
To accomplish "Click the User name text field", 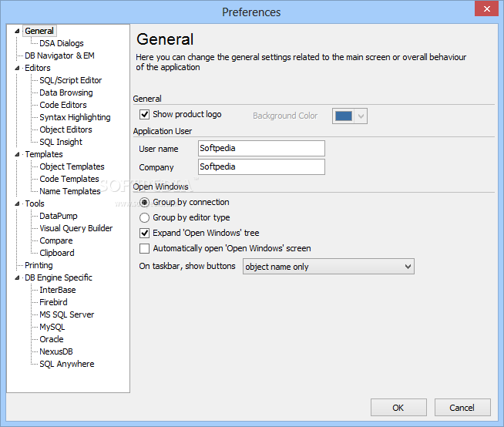I will click(260, 149).
